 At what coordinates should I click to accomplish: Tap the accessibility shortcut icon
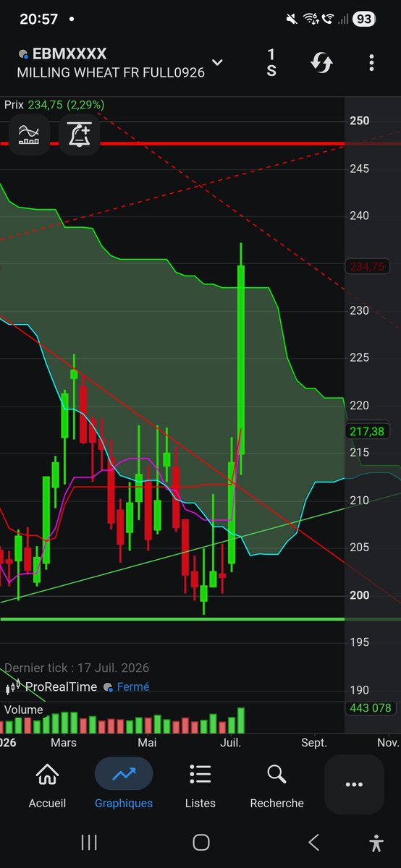[x=376, y=842]
